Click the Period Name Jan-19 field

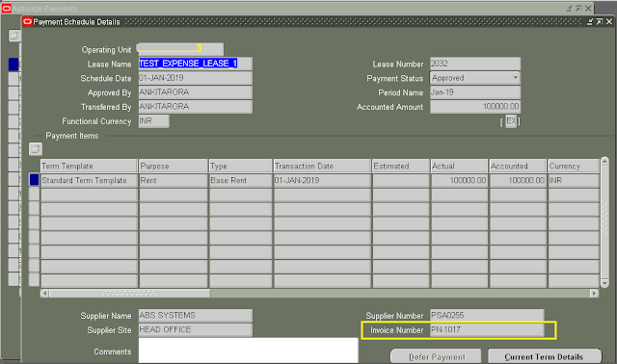(x=475, y=92)
